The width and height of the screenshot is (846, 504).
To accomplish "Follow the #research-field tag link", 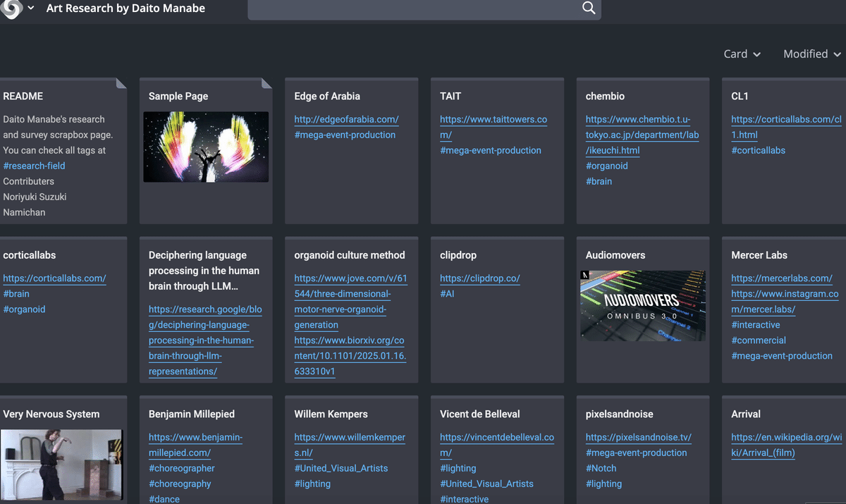I will click(34, 166).
